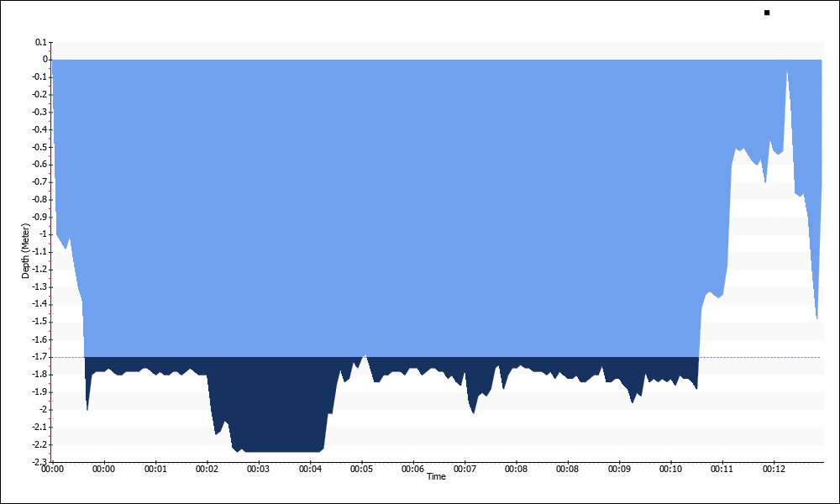Screen dimensions: 840x504
Task: Choose the -2 depth axis label
Action: [x=43, y=410]
